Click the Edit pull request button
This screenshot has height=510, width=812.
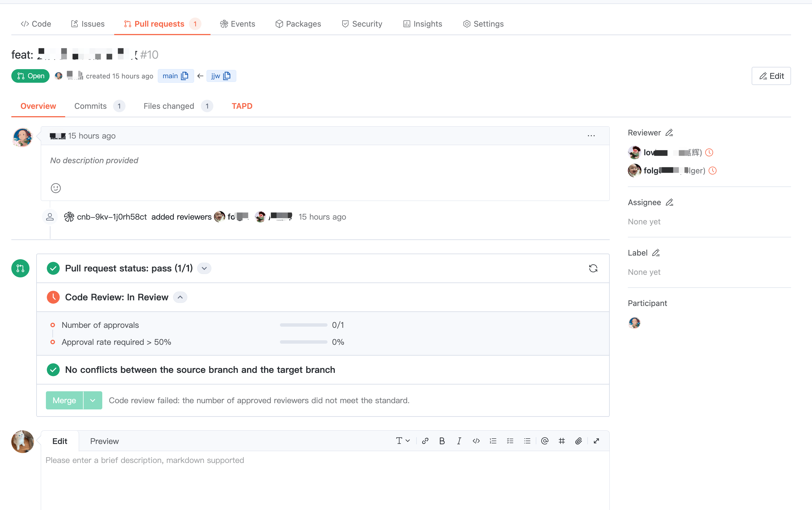(x=771, y=76)
